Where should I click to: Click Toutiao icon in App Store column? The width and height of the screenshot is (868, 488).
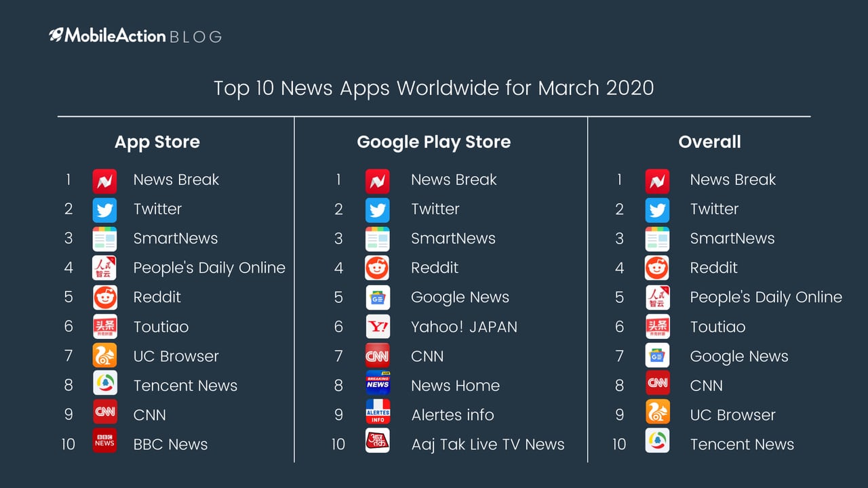tap(104, 327)
